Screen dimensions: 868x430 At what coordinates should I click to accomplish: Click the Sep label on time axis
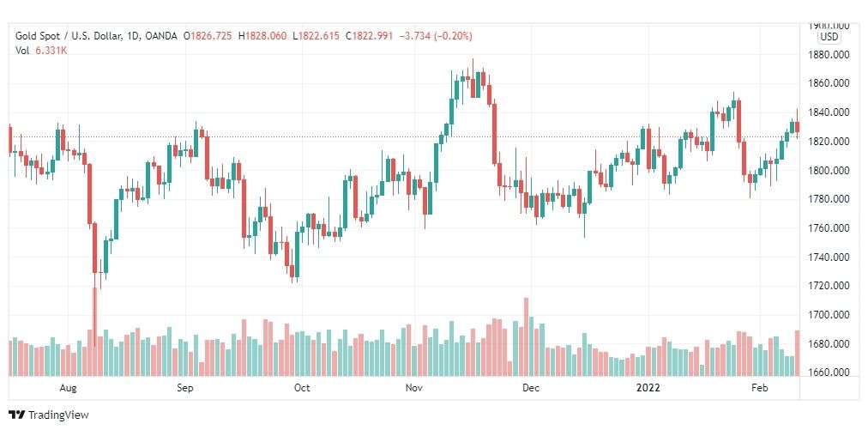[185, 388]
